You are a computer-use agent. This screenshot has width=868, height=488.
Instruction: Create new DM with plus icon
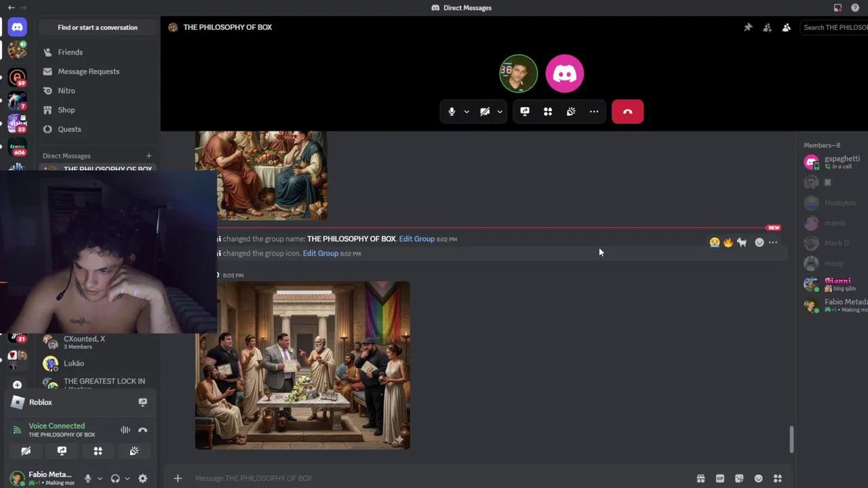(149, 156)
